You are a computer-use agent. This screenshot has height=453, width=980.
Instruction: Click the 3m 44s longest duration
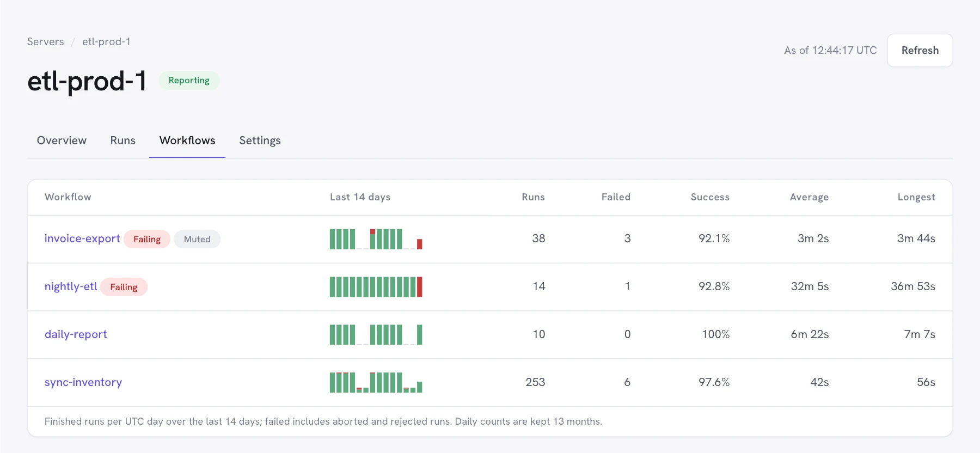pyautogui.click(x=916, y=238)
